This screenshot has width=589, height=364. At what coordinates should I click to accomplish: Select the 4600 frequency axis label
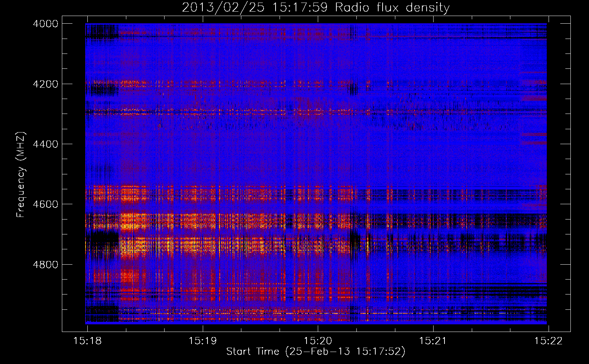pos(46,204)
